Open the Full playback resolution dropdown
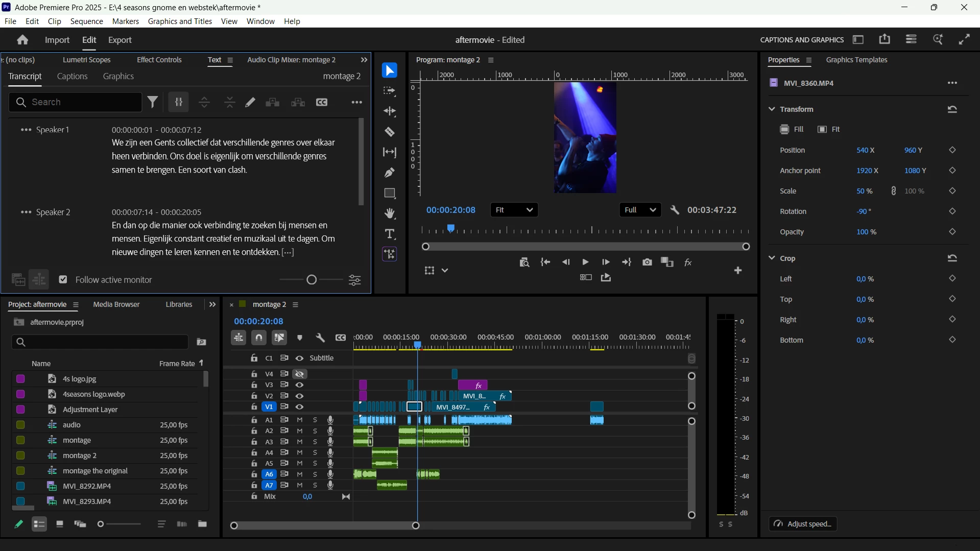 (640, 210)
